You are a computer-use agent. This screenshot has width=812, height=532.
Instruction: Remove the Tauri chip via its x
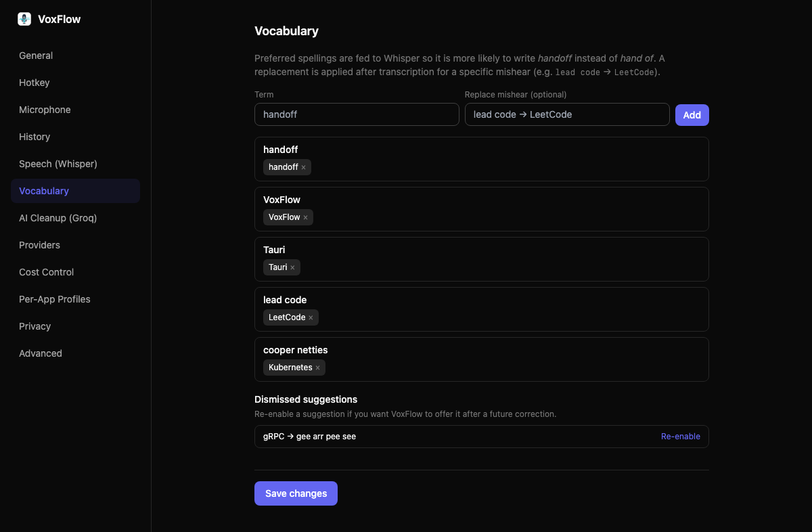292,267
